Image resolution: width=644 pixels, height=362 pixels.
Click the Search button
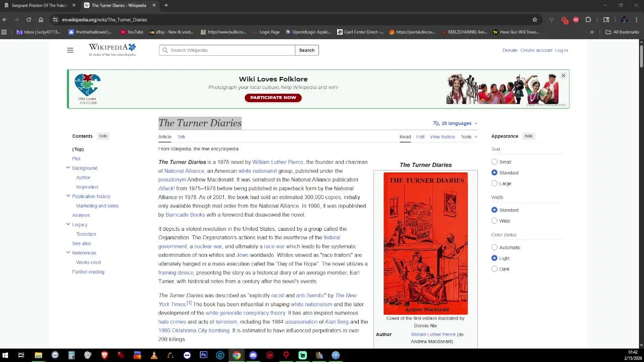(307, 50)
